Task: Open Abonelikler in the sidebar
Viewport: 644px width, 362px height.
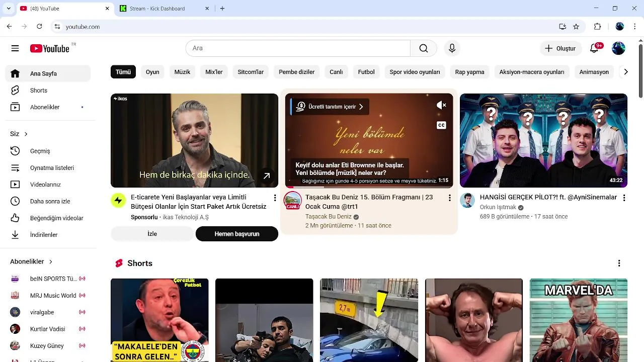Action: pyautogui.click(x=48, y=107)
